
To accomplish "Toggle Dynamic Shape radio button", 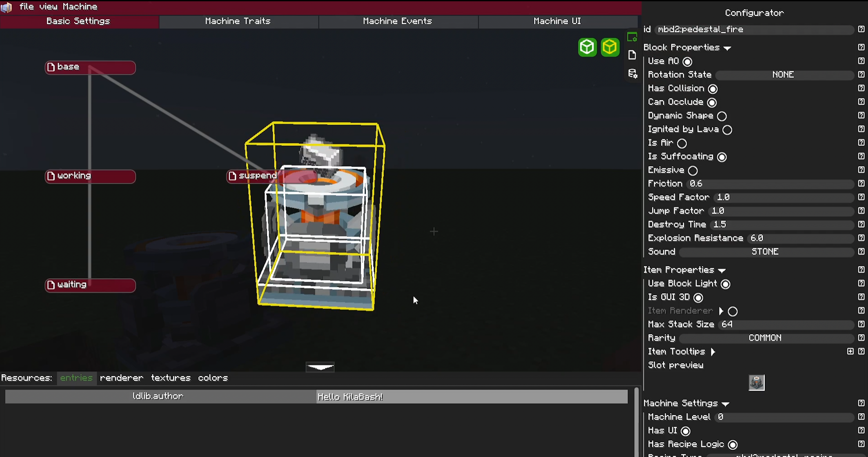I will click(x=722, y=116).
